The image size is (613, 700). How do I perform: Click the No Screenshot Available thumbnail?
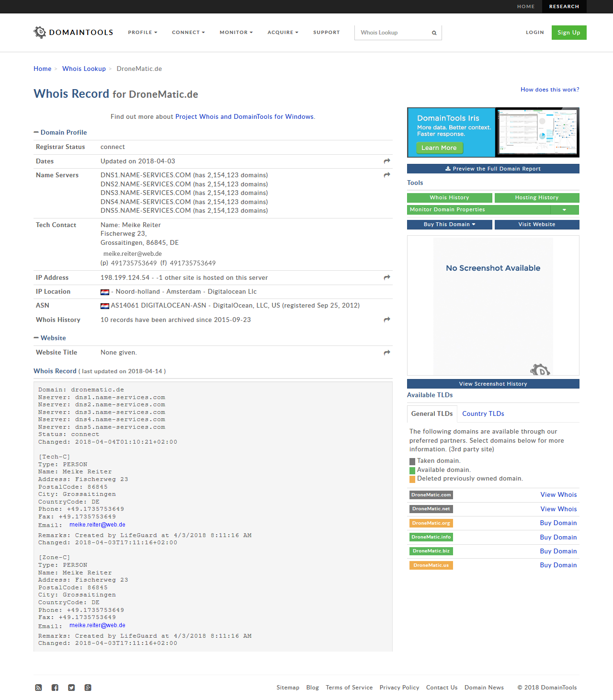(x=493, y=306)
